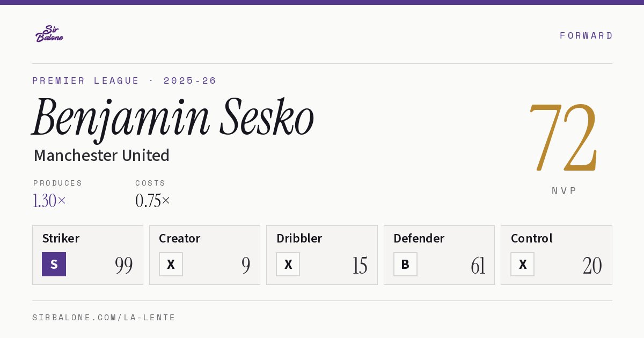Click the Manchester United team name
The width and height of the screenshot is (644, 338).
coord(101,156)
